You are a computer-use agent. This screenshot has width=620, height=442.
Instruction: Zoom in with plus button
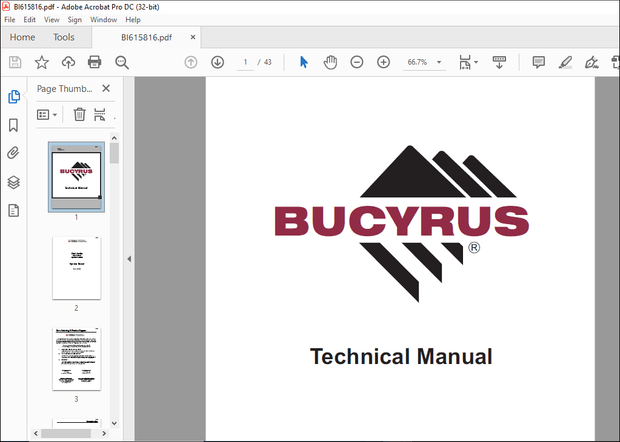click(383, 62)
